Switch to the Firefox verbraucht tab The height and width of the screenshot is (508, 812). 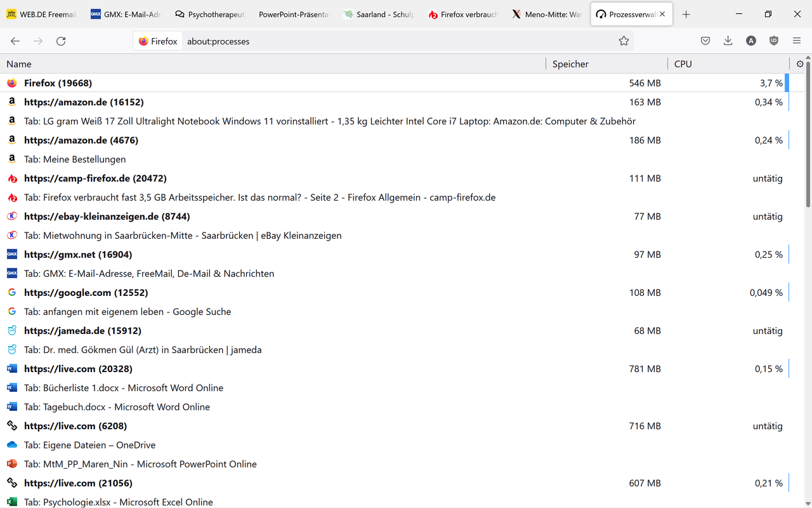click(462, 14)
